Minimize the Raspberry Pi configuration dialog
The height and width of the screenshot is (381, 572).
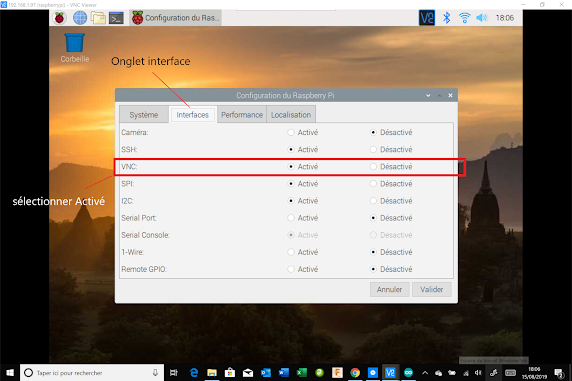pos(428,95)
